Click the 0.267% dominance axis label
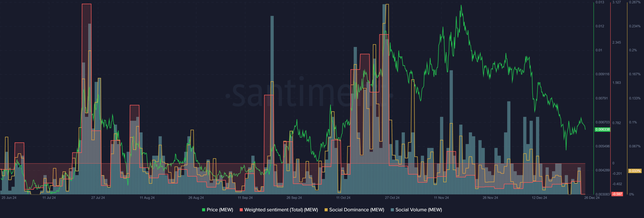The width and height of the screenshot is (644, 218). (x=635, y=2)
